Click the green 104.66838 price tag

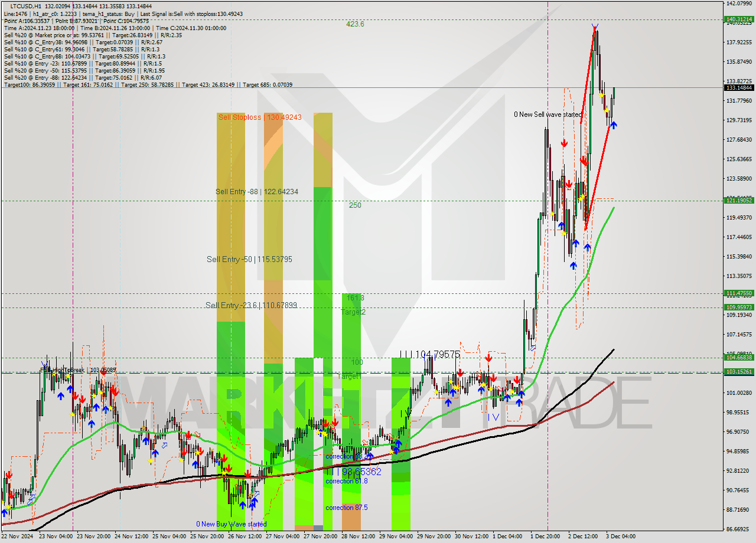739,358
